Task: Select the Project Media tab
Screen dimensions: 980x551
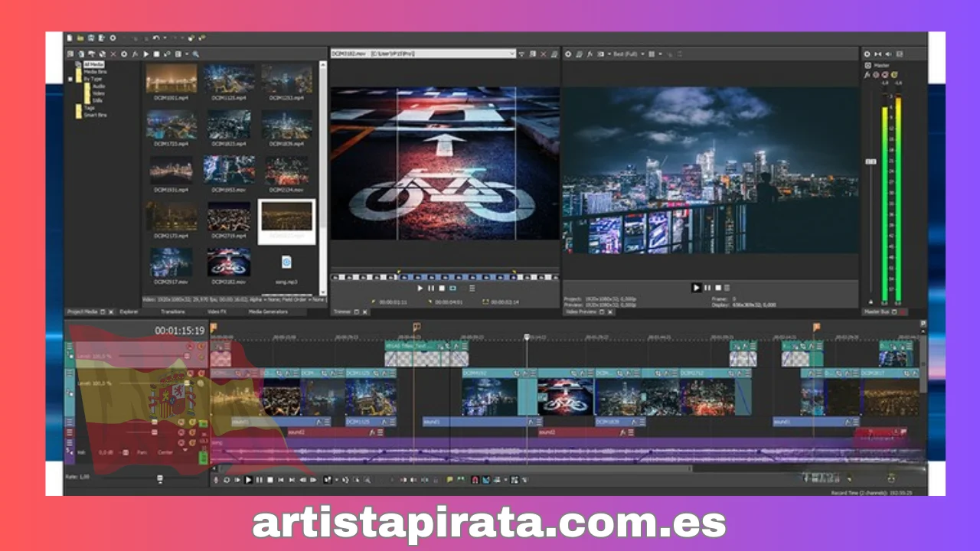Action: (83, 312)
